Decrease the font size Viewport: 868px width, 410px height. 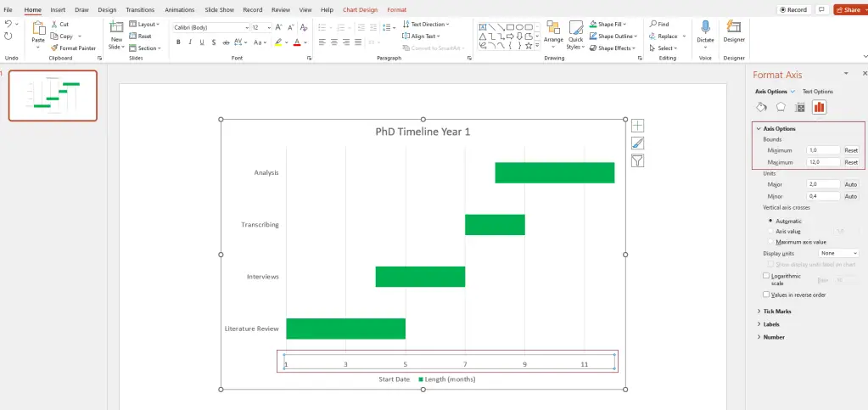click(291, 27)
